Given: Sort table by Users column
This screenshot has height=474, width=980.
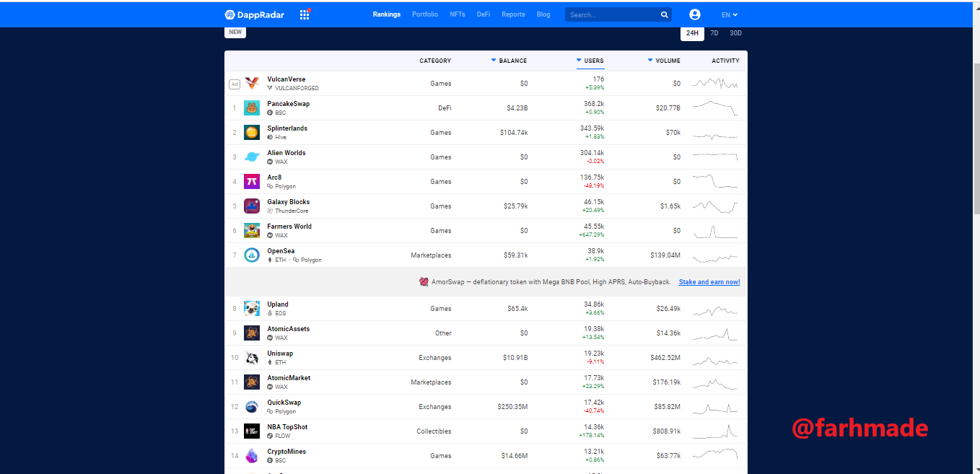Looking at the screenshot, I should 590,61.
